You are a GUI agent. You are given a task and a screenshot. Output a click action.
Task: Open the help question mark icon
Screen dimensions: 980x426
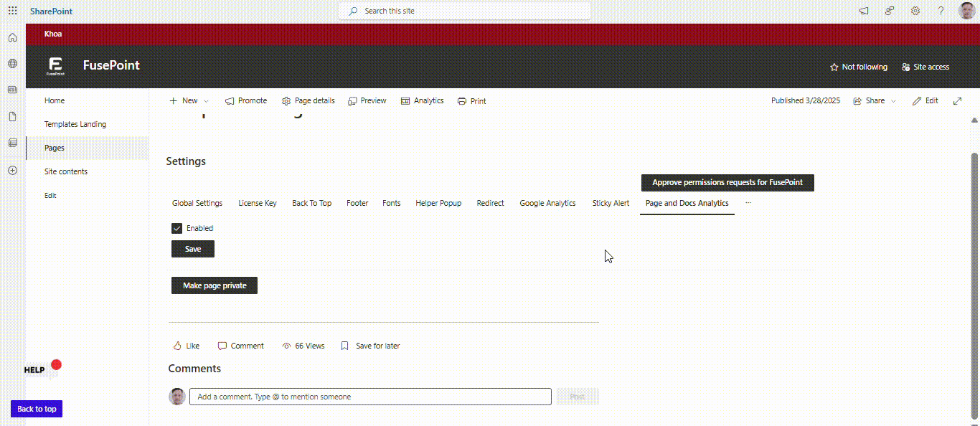click(941, 11)
